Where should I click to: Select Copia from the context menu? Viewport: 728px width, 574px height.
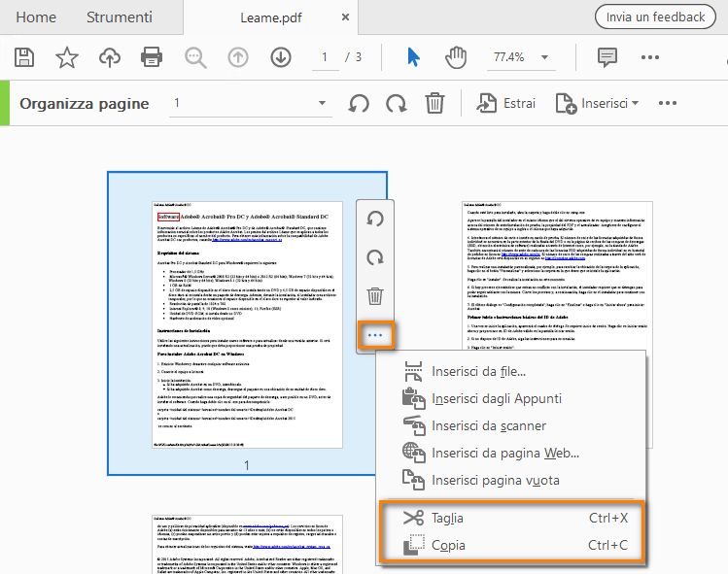click(510, 545)
